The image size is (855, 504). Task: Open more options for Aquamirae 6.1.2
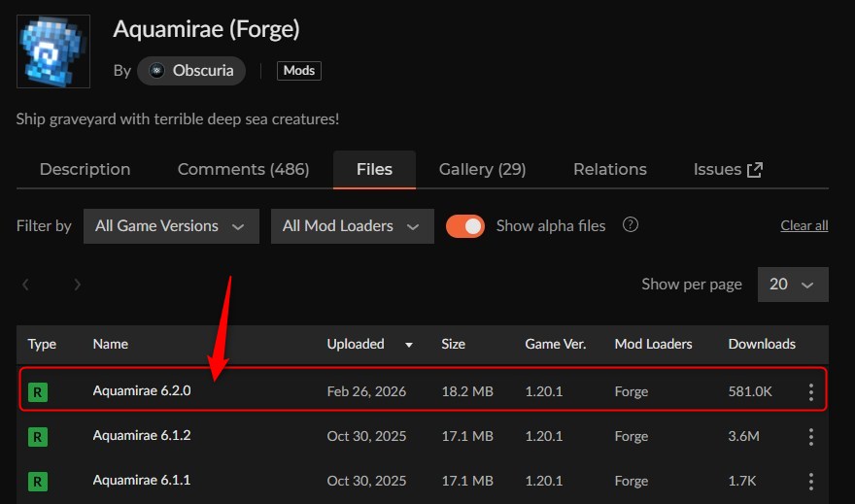(x=811, y=437)
